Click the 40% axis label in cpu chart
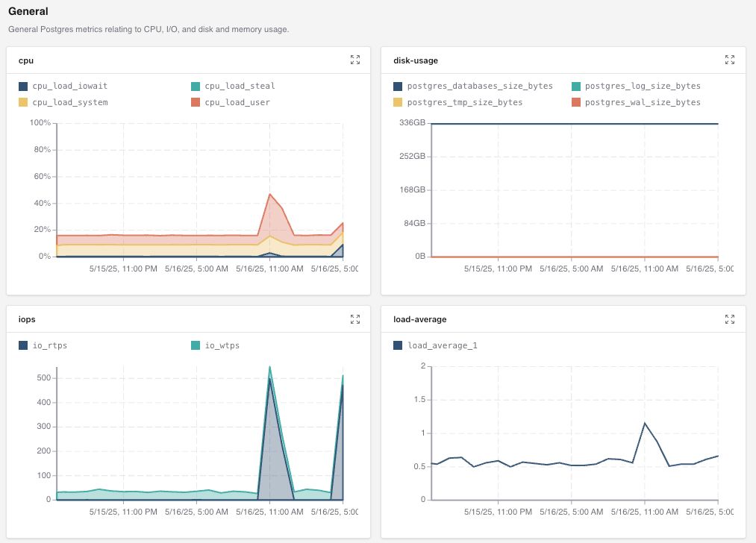Viewport: 756px width, 543px height. coord(43,204)
